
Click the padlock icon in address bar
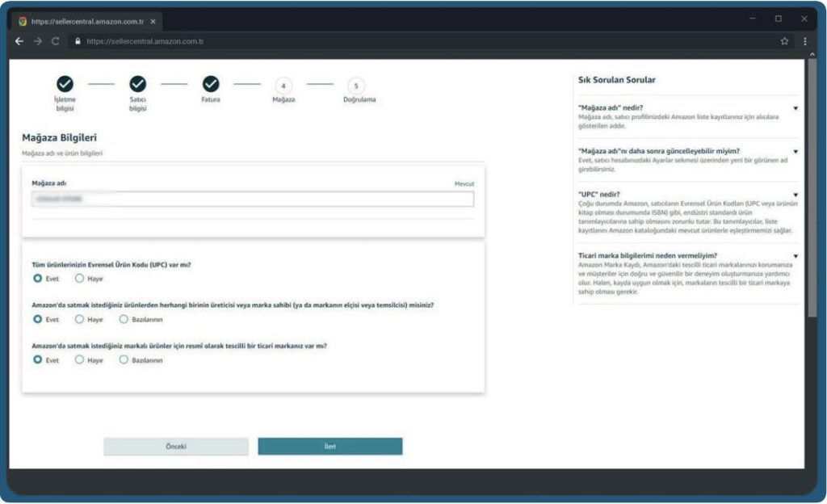(78, 41)
